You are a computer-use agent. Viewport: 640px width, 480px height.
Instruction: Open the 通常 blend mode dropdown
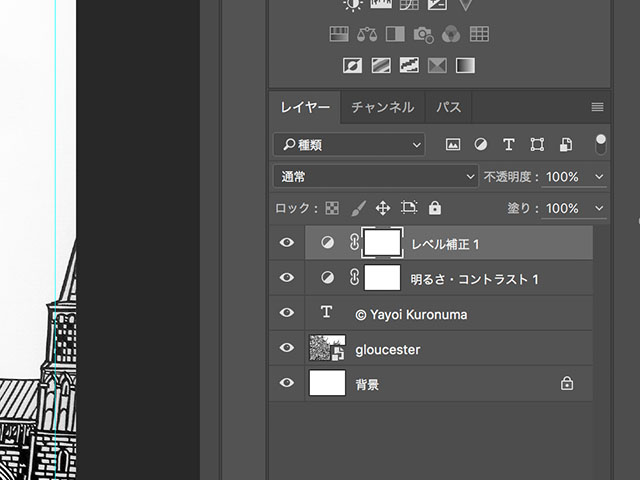[x=376, y=176]
